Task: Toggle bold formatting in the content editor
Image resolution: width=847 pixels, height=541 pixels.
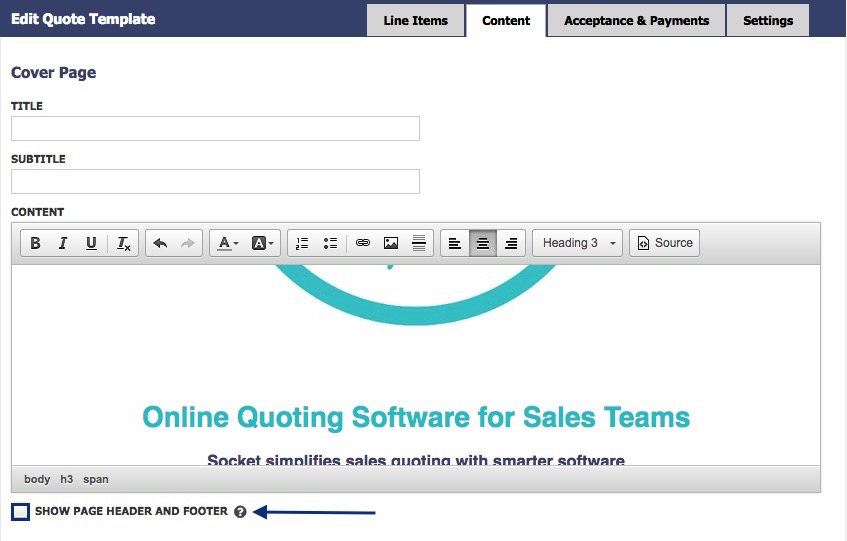Action: 35,243
